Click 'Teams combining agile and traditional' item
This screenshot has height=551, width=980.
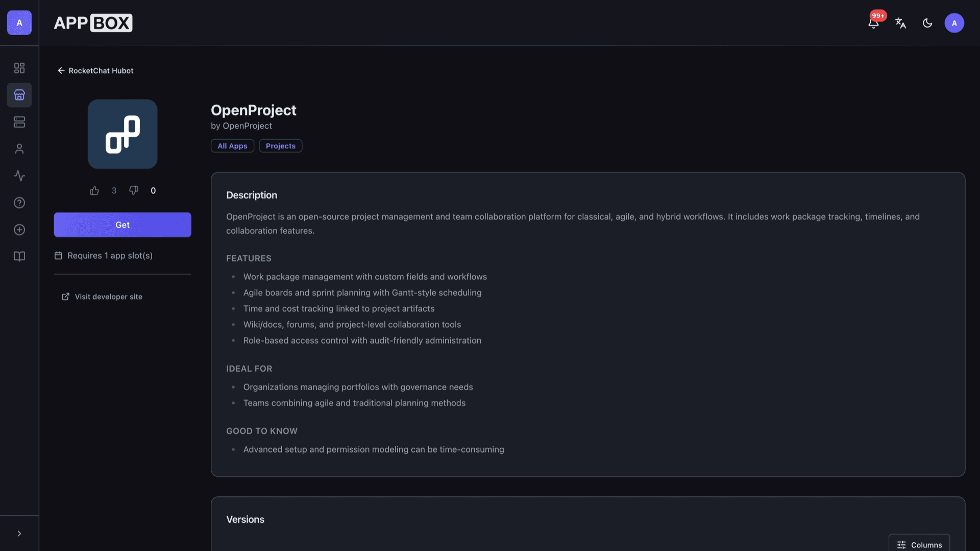click(354, 403)
